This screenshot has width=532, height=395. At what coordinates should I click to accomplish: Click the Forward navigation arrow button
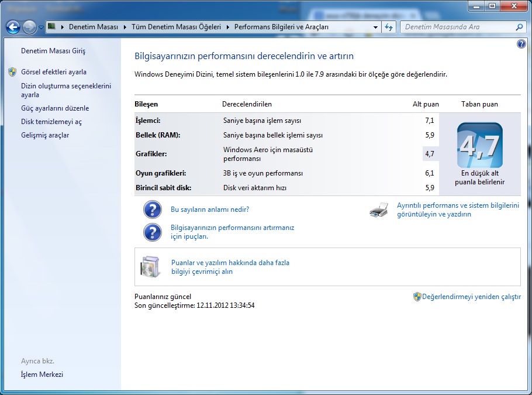(29, 27)
